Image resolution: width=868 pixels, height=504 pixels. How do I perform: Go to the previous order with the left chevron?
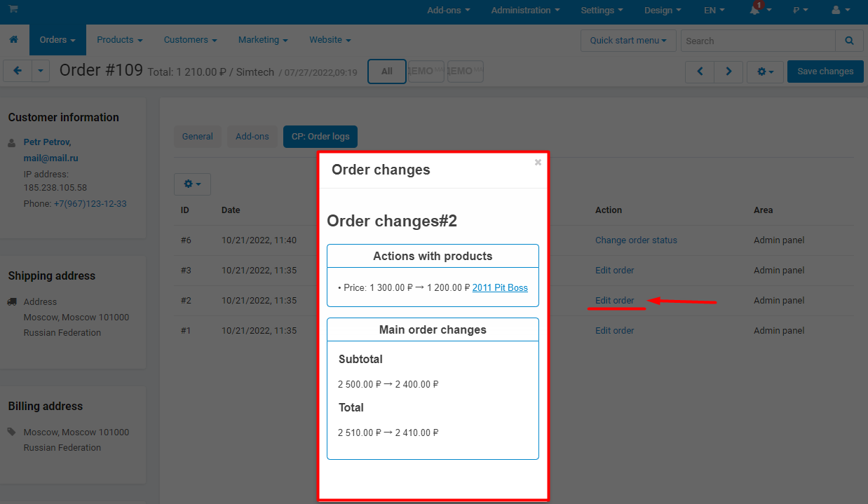699,71
